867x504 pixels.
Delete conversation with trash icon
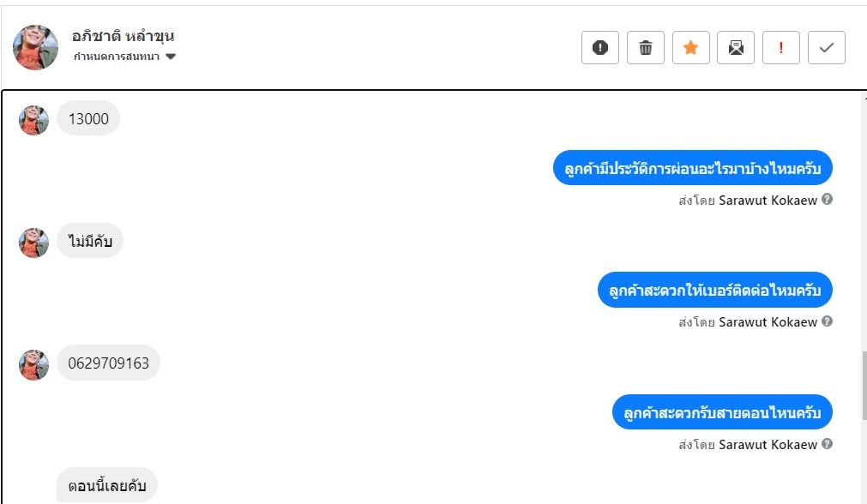click(x=646, y=48)
